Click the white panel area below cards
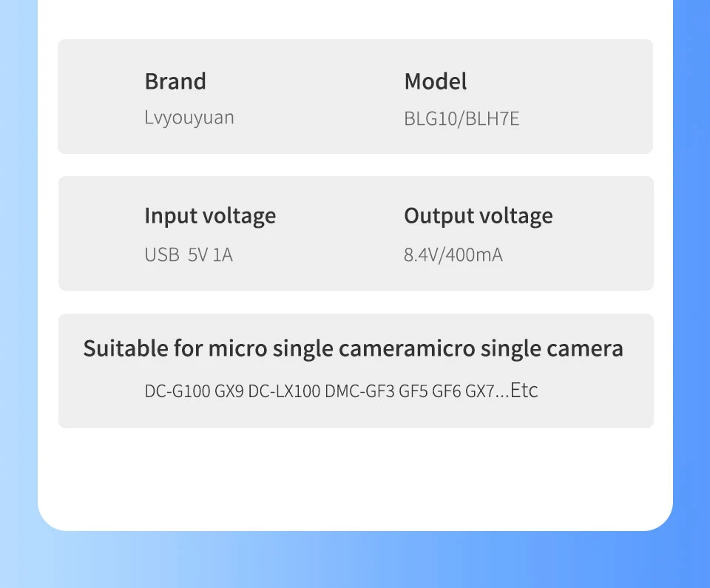Viewport: 710px width, 588px height. coord(356,478)
